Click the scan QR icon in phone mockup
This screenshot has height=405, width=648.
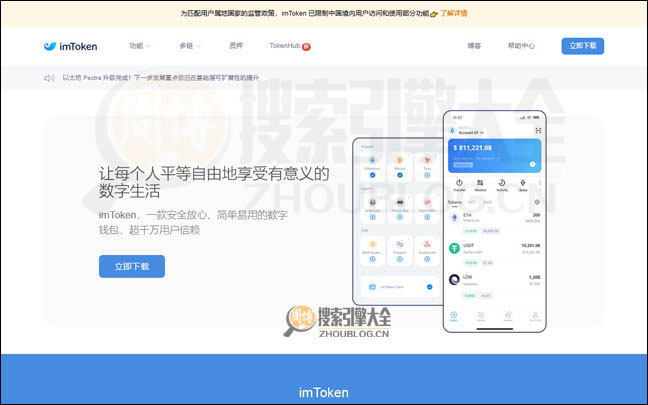click(538, 131)
